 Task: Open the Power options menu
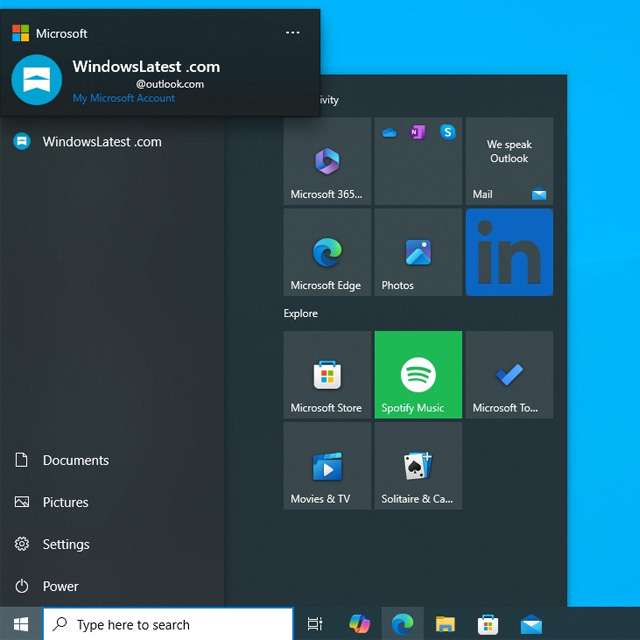(x=112, y=586)
